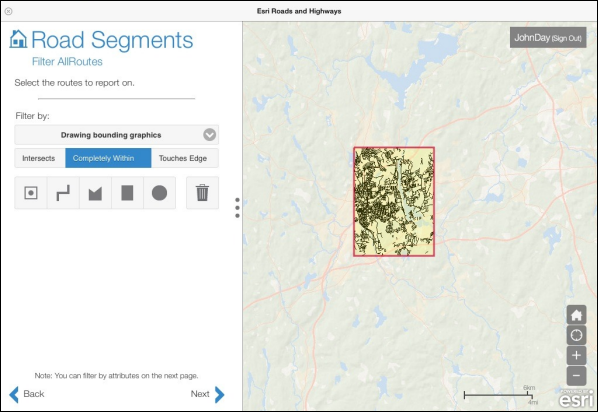Select the rectangle drawing tool
598x412 pixels.
click(127, 193)
